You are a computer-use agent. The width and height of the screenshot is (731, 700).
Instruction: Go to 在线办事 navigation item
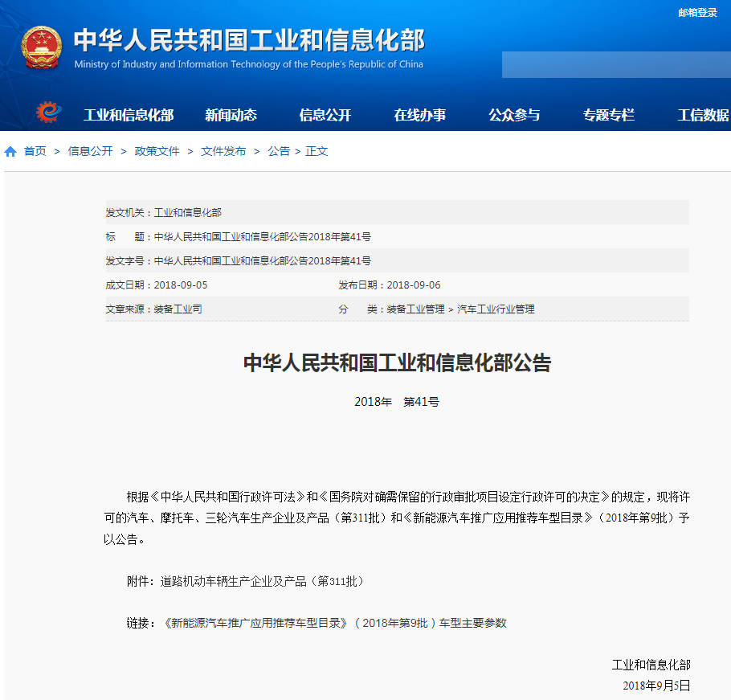[x=420, y=115]
